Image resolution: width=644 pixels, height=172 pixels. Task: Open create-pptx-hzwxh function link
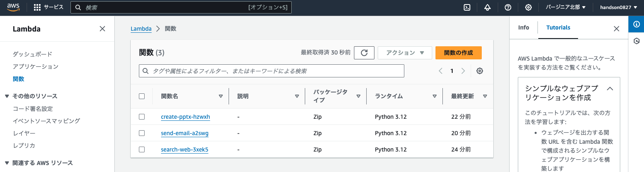186,117
